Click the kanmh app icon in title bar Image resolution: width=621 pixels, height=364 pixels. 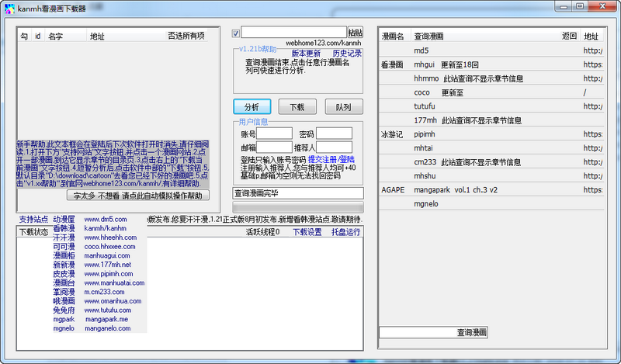click(x=9, y=9)
